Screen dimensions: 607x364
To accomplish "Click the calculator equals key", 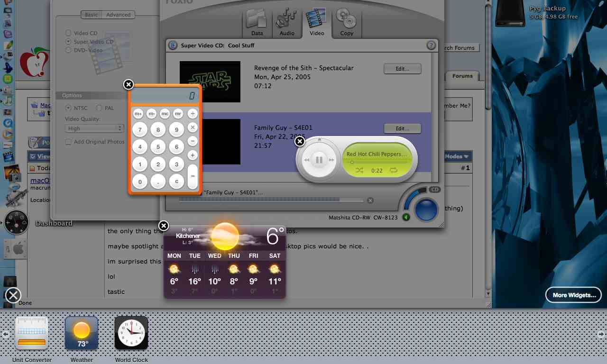I will 193,176.
